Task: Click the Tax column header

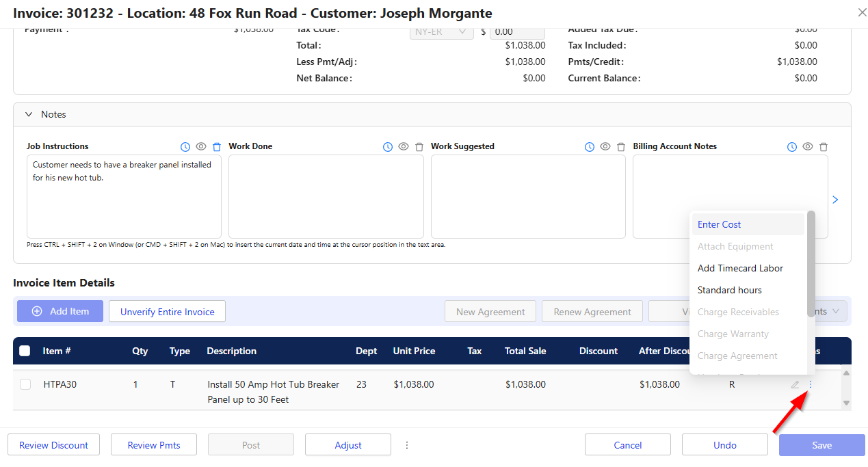Action: click(475, 351)
